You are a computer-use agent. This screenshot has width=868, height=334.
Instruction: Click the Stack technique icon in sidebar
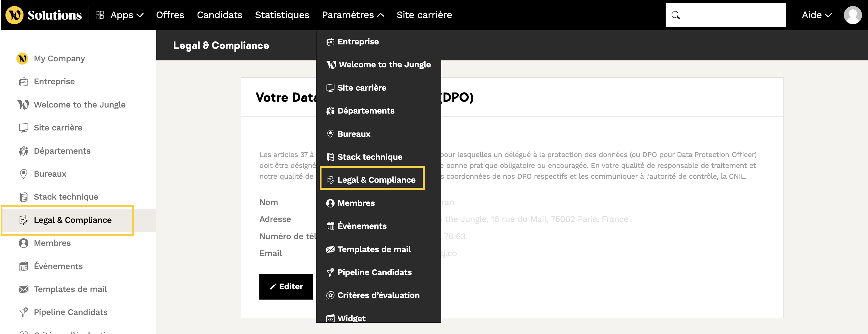point(23,197)
